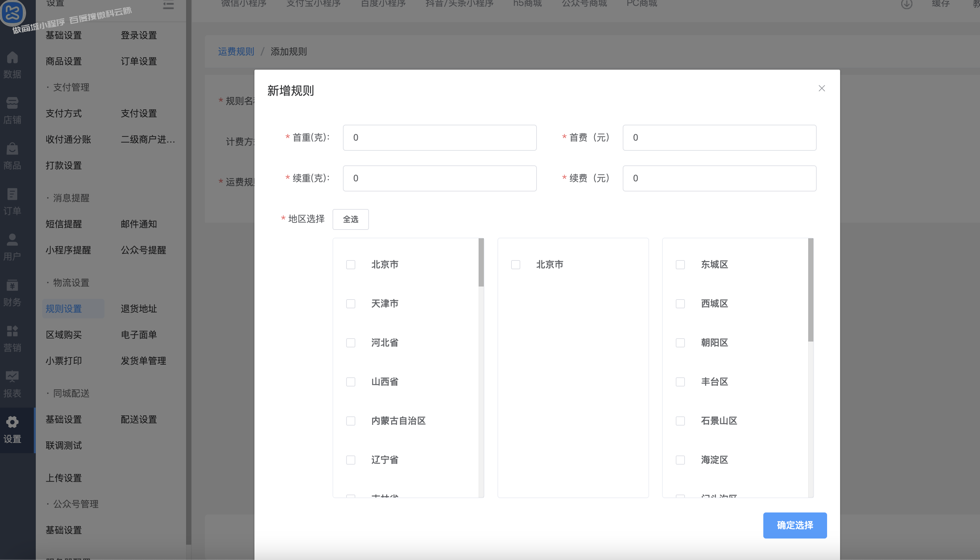Screen dimensions: 980x560
Task: Click the 首重(克) input field
Action: pos(440,138)
